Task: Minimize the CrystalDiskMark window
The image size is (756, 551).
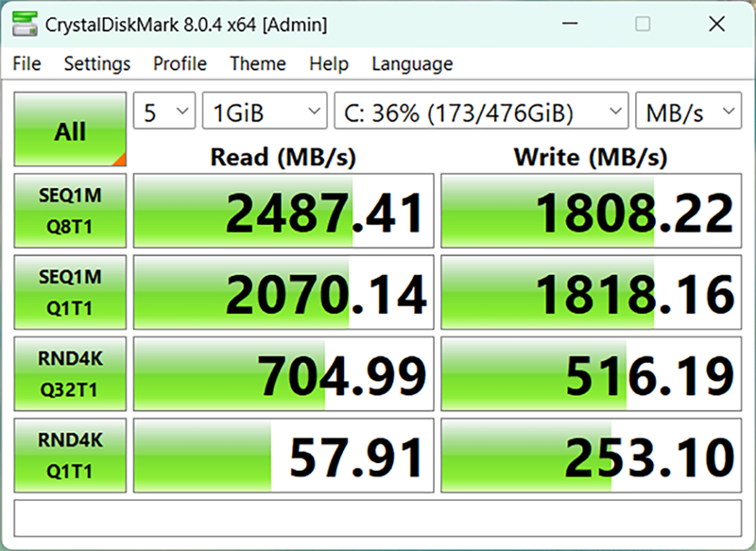Action: tap(570, 24)
